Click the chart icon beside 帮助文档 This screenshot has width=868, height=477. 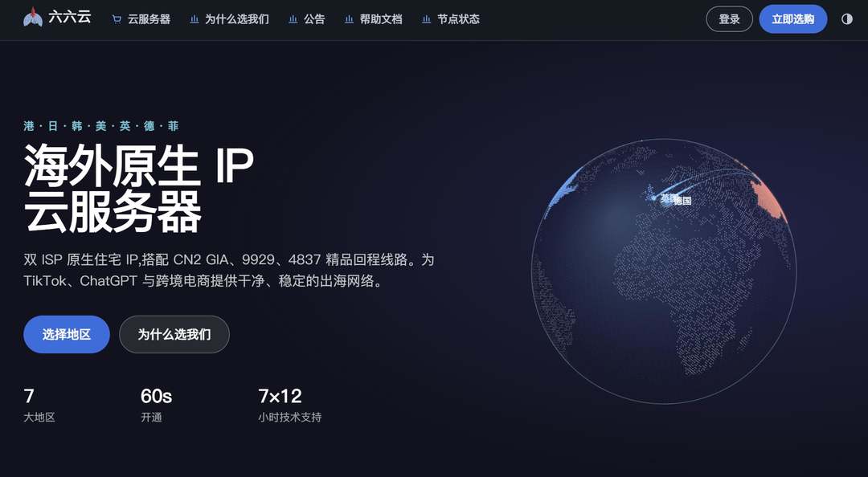point(349,19)
